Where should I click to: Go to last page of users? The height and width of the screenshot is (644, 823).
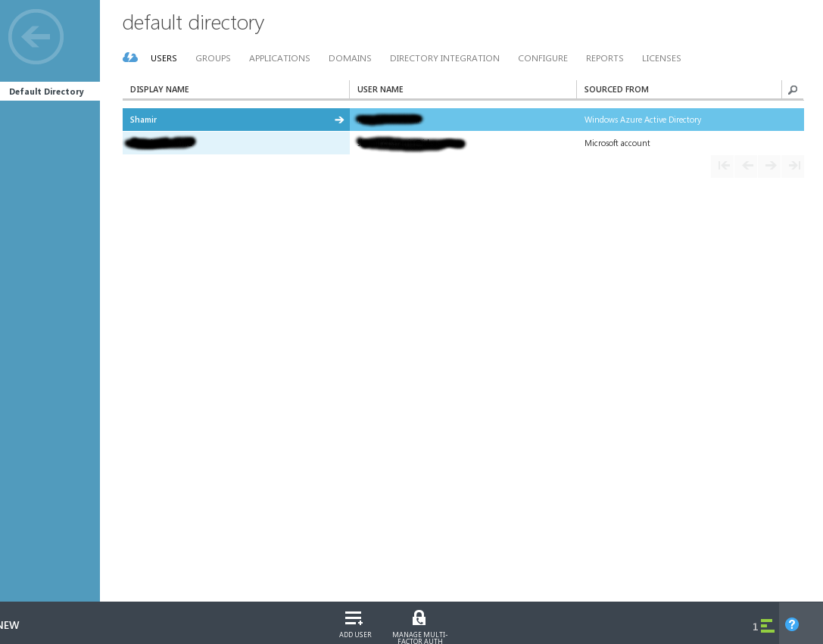click(x=793, y=166)
